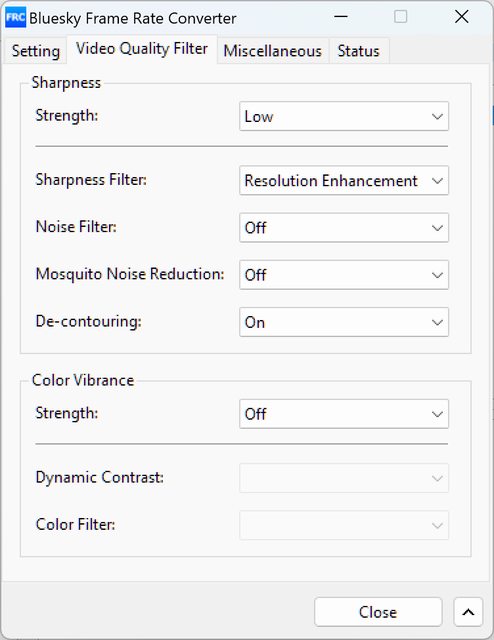This screenshot has width=494, height=640.
Task: Expand the Noise Filter dropdown
Action: pos(344,227)
